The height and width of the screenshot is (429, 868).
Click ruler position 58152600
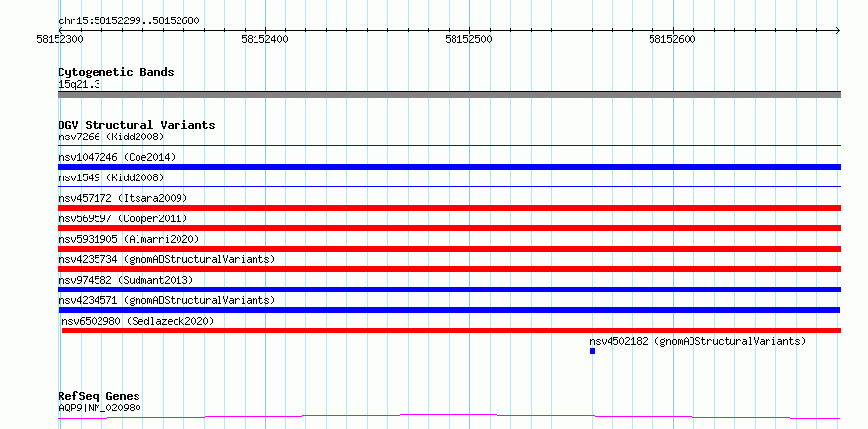click(672, 39)
